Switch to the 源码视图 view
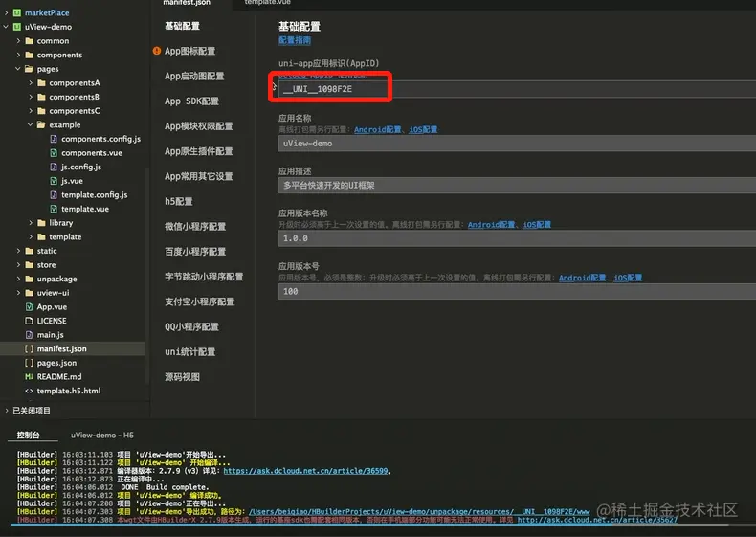This screenshot has height=537, width=756. point(182,377)
